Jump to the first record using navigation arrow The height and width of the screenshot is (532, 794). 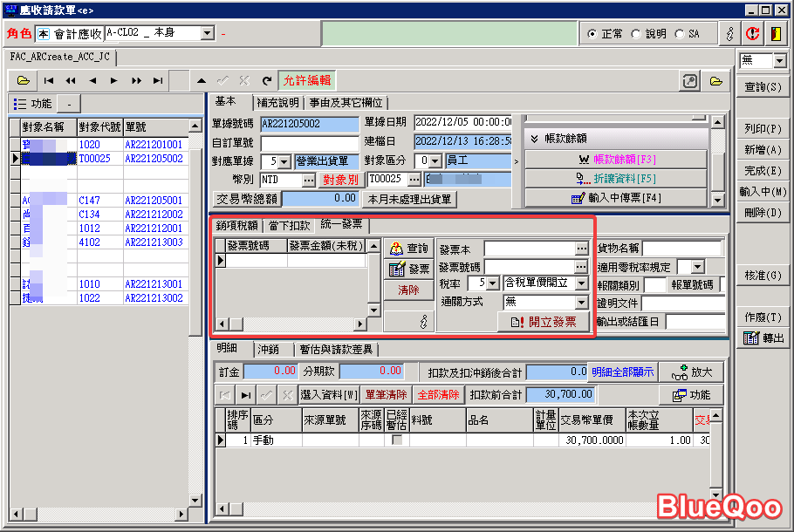(49, 80)
